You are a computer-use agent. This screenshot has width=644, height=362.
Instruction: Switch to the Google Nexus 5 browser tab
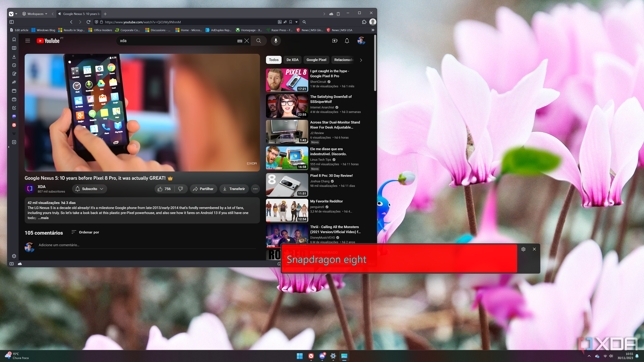(79, 14)
